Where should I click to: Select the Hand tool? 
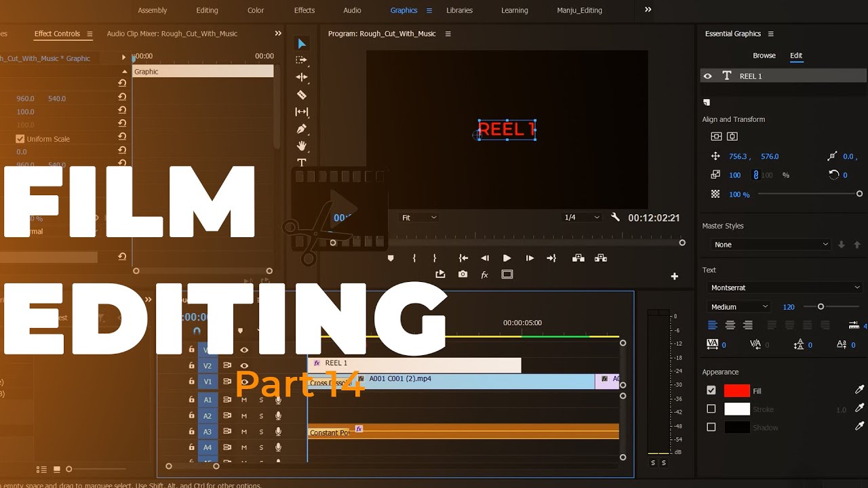(x=302, y=146)
